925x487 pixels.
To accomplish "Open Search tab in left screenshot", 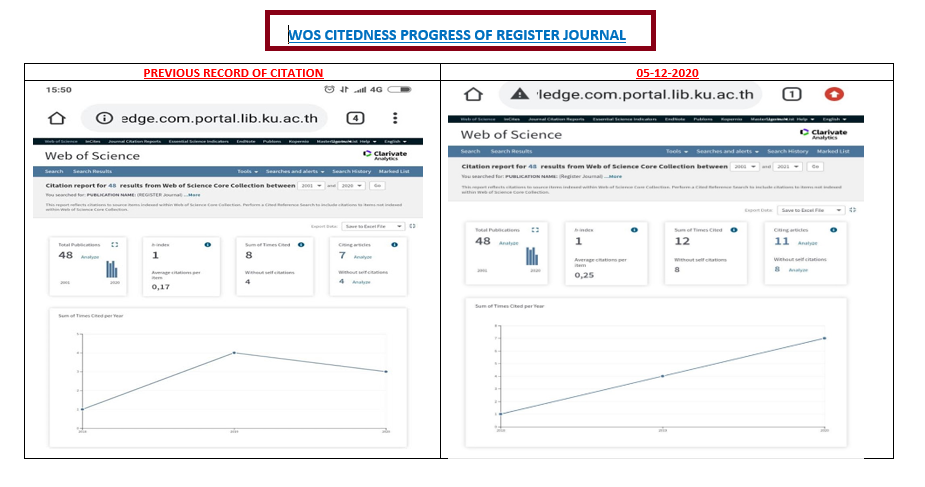I will [x=54, y=172].
